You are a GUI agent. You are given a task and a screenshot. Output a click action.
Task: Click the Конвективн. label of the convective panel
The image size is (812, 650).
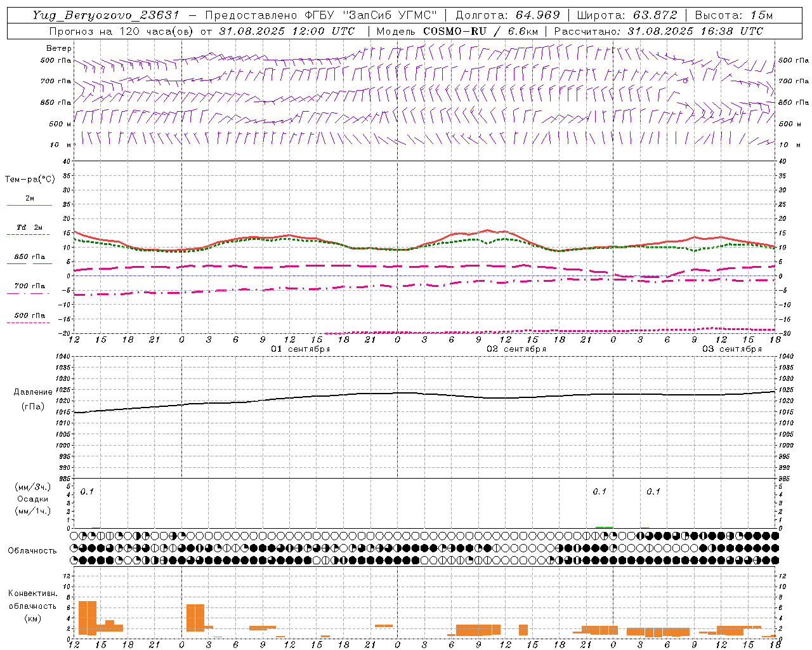pos(33,594)
